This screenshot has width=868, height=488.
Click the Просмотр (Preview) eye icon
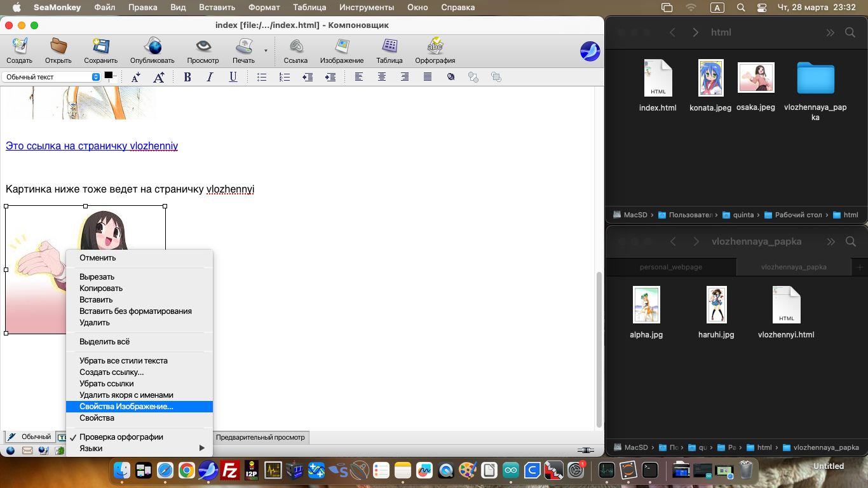point(203,51)
